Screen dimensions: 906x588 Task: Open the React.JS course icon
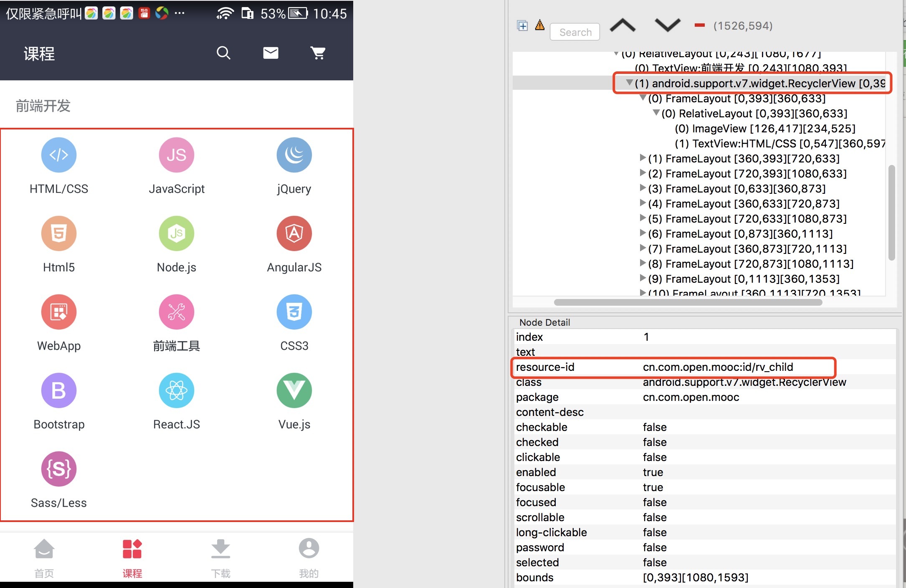click(177, 390)
